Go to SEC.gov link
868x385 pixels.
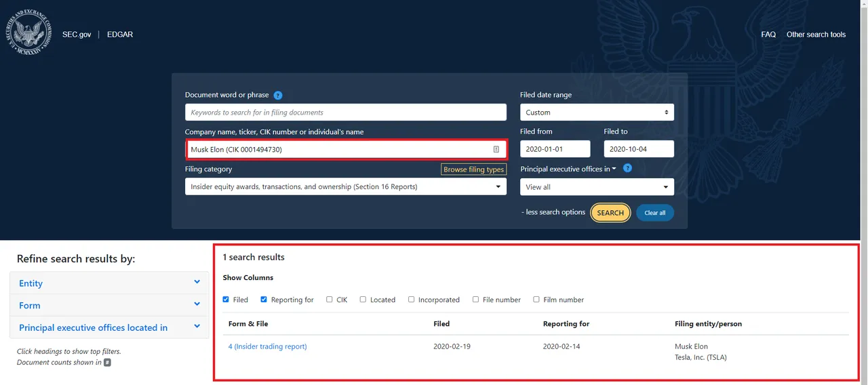click(77, 35)
